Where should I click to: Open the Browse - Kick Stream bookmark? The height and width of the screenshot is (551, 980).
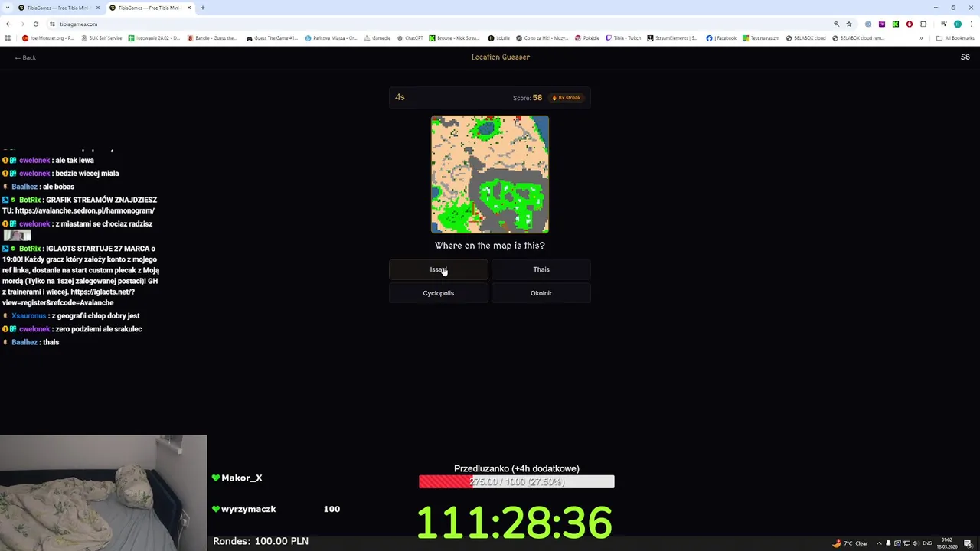[454, 37]
